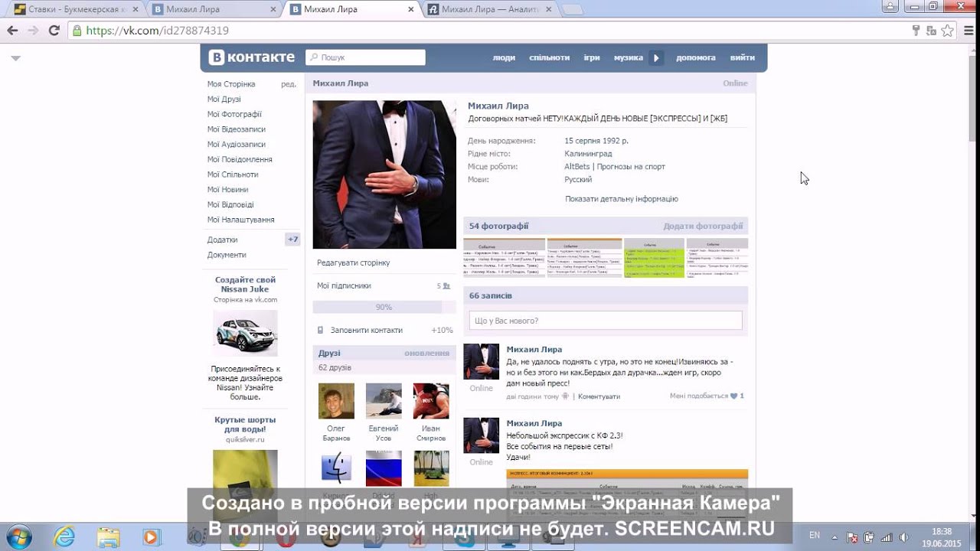Open the спільноти header menu
The height and width of the screenshot is (551, 980).
(x=549, y=57)
